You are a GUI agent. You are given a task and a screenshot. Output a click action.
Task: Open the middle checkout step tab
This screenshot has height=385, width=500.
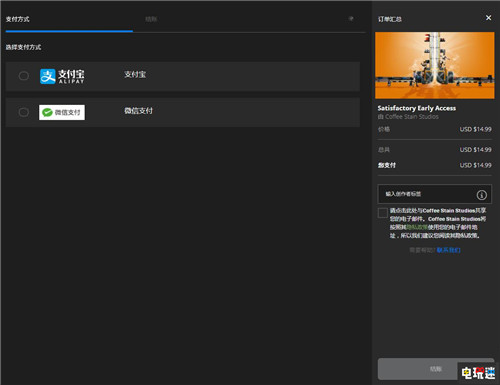pyautogui.click(x=151, y=19)
